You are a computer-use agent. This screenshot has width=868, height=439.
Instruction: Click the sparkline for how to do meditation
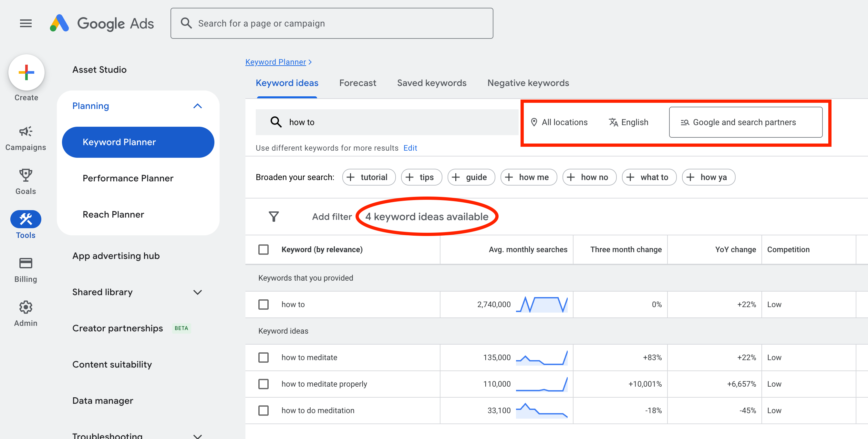pos(542,410)
